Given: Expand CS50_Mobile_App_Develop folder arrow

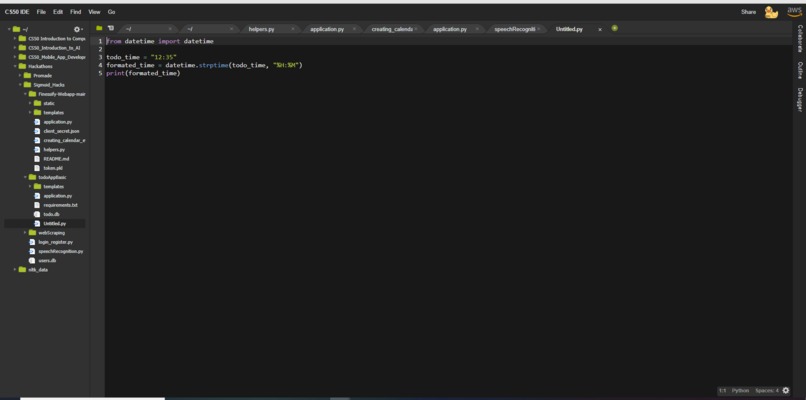Looking at the screenshot, I should [x=15, y=57].
